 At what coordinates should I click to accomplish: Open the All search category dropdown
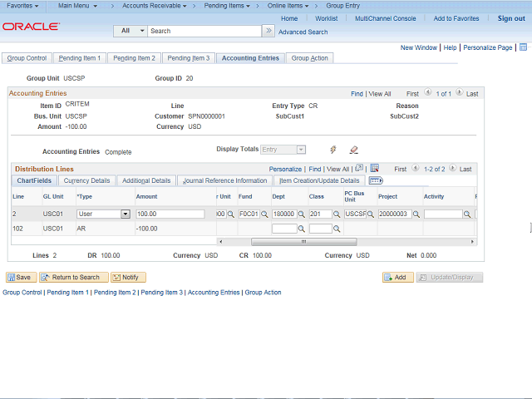coord(131,31)
